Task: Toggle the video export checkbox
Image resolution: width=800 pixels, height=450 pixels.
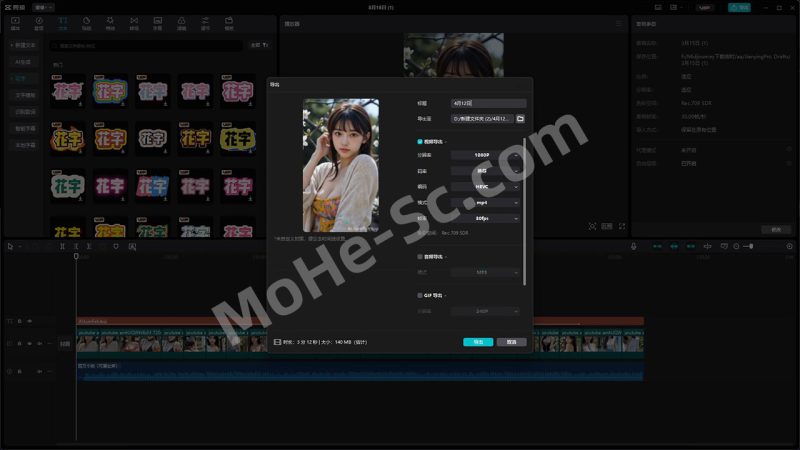Action: (x=420, y=141)
